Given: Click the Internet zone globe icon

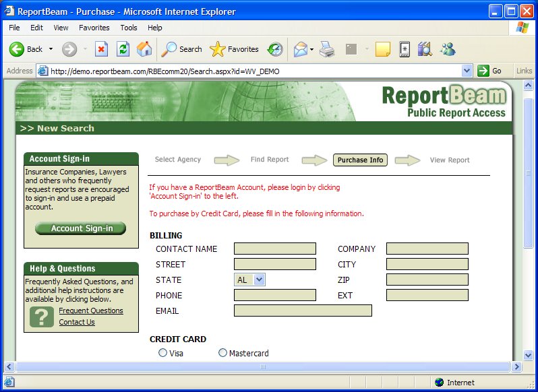Looking at the screenshot, I should click(439, 383).
